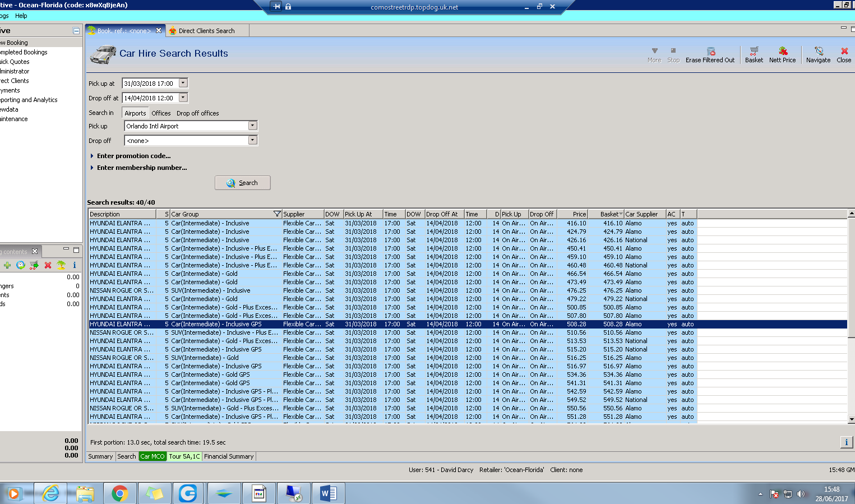Click the palm tree island icon
Viewport: 855px width, 504px height.
[x=61, y=265]
